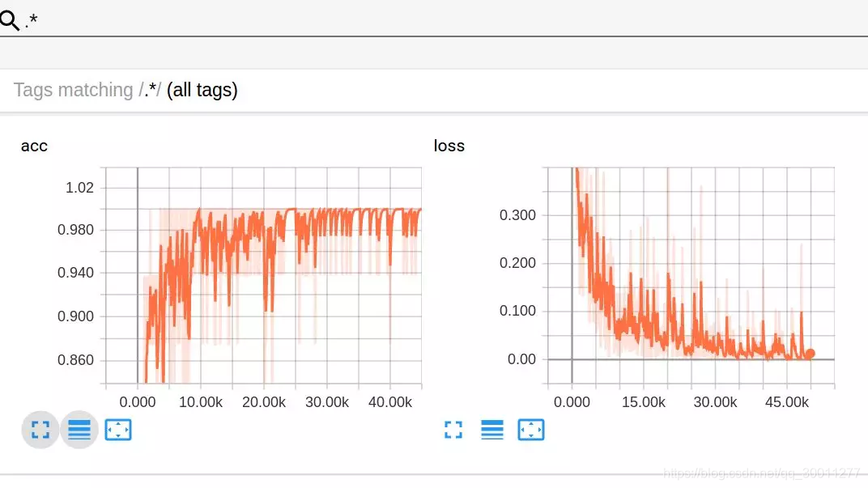Toggle y-axis log scale for loss chart
The width and height of the screenshot is (868, 488).
(492, 430)
